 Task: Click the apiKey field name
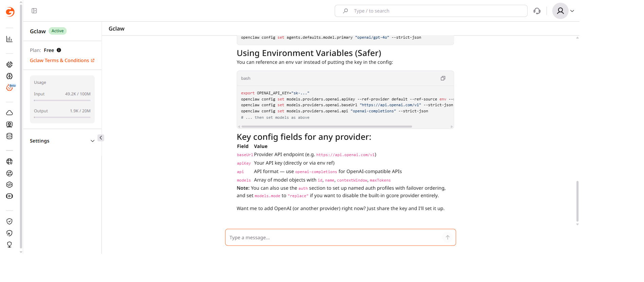244,163
